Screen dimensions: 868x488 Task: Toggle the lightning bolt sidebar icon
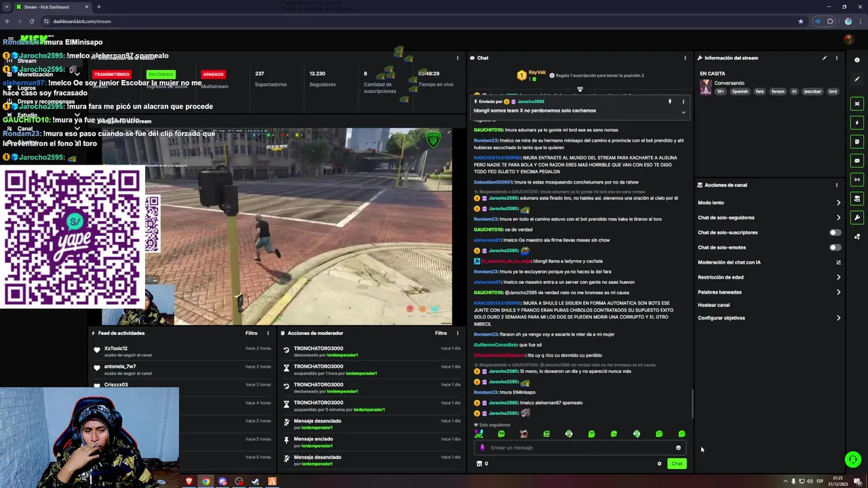[857, 123]
